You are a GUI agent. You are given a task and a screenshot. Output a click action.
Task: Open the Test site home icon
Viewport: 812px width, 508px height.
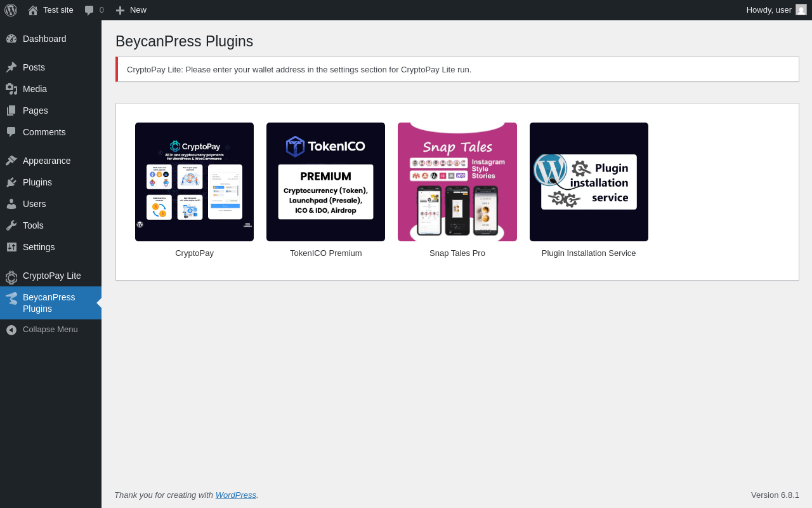tap(33, 10)
